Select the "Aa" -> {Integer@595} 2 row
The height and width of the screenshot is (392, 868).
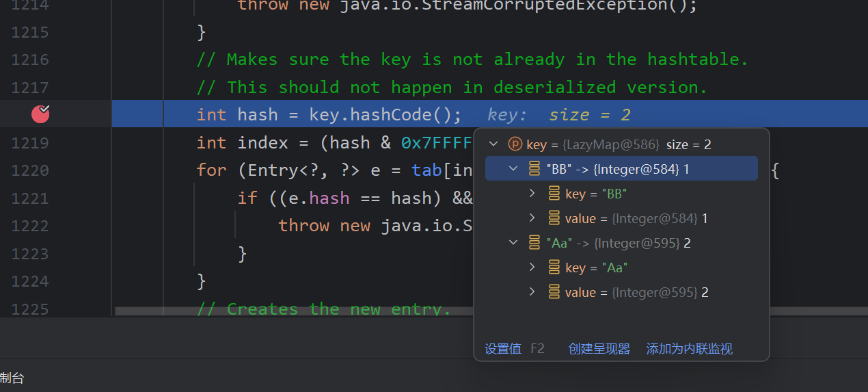[621, 243]
